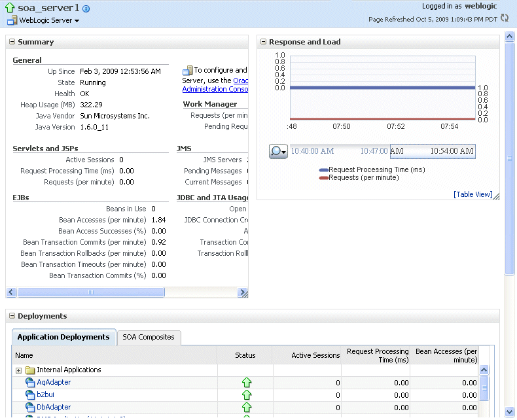Screen dimensions: 517x420
Task: Click the chart panel resize handle
Action: point(496,196)
